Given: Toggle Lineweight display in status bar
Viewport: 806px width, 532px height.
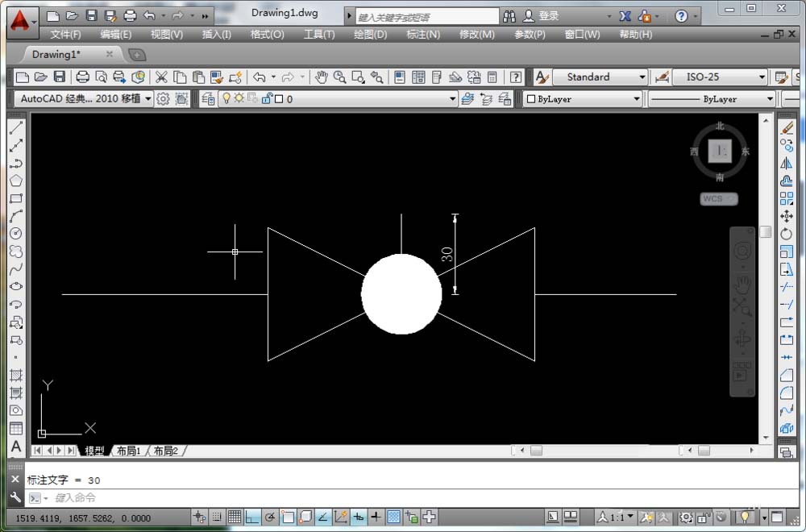Looking at the screenshot, I should click(376, 517).
